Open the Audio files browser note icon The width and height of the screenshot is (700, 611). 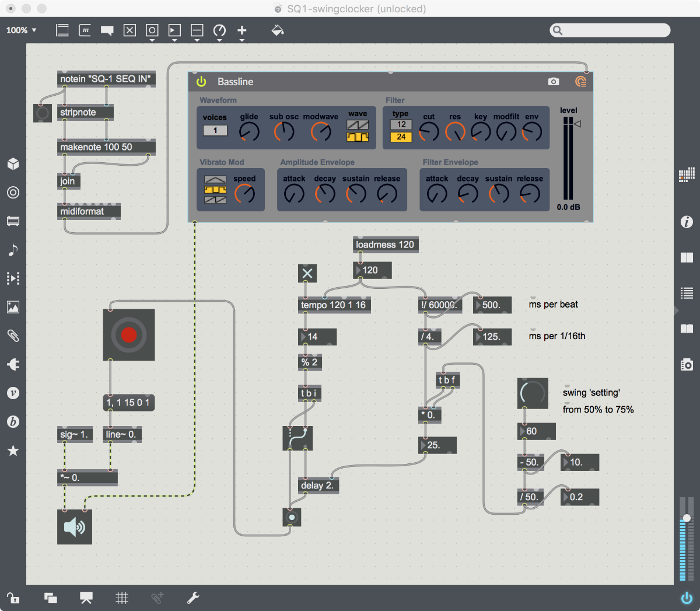[13, 250]
